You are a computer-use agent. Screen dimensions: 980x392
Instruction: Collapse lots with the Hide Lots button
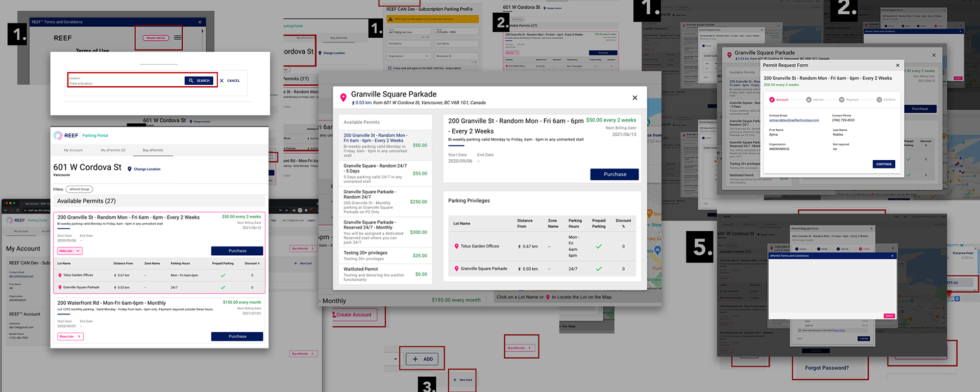[x=70, y=251]
